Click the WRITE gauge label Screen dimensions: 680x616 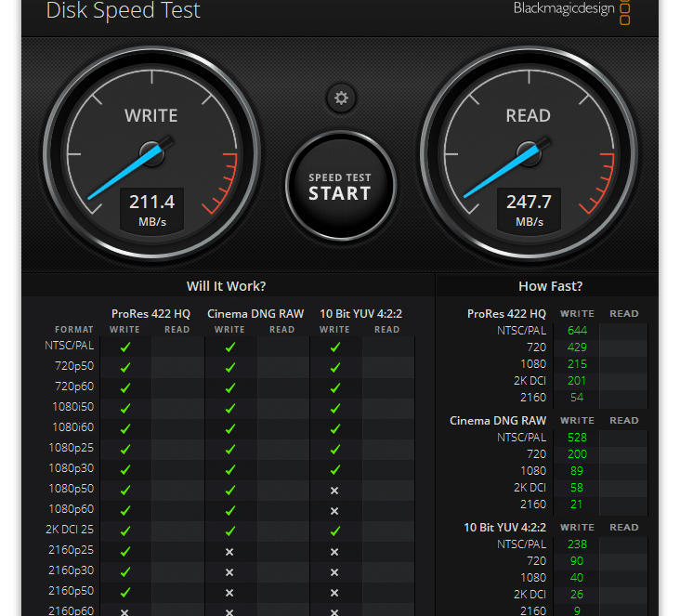(x=151, y=116)
